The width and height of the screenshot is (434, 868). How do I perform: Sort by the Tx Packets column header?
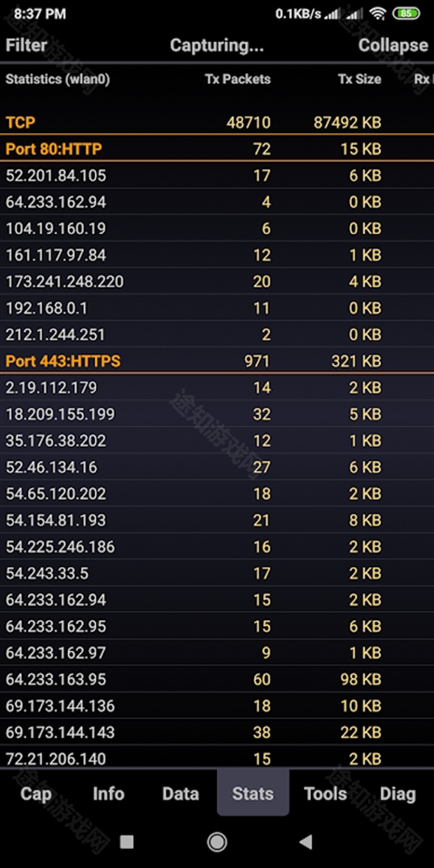(238, 80)
